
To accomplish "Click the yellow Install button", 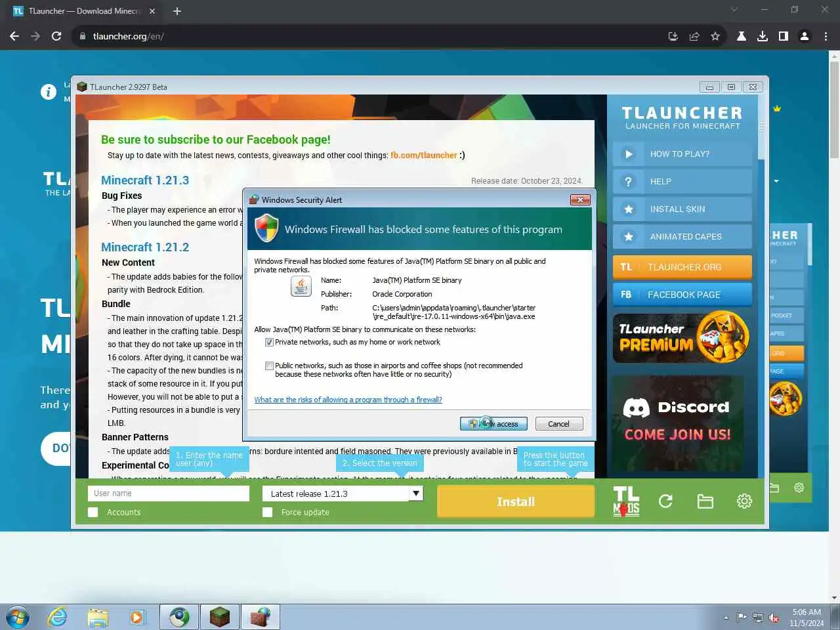I will point(516,501).
